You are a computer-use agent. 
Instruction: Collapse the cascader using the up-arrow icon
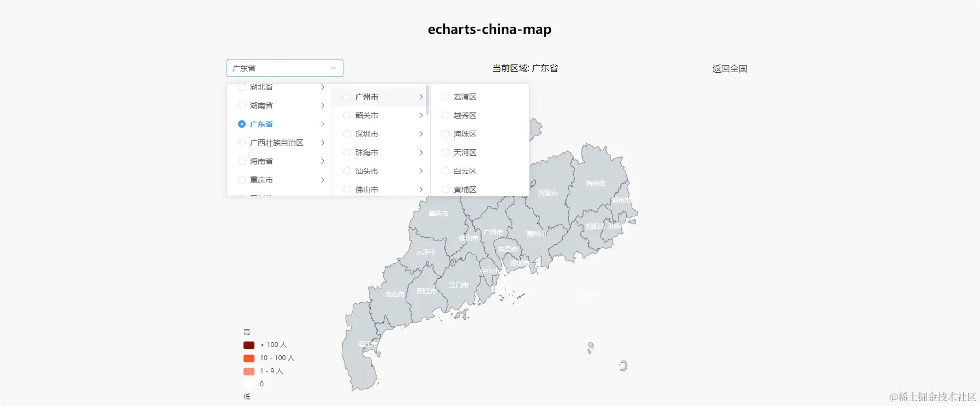[x=334, y=68]
